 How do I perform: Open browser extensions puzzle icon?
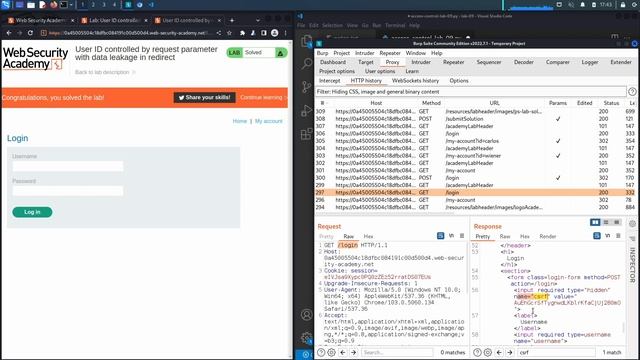pos(242,33)
